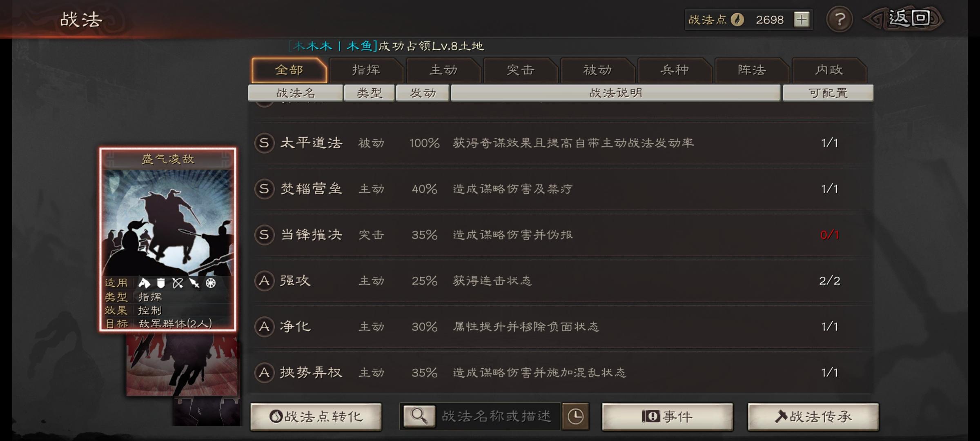Click the magnifier search icon

(419, 416)
